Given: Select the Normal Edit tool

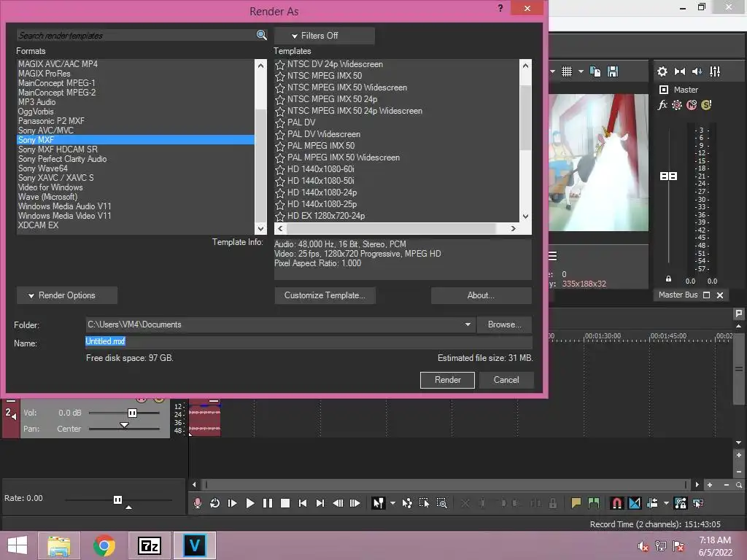Looking at the screenshot, I should [x=379, y=503].
